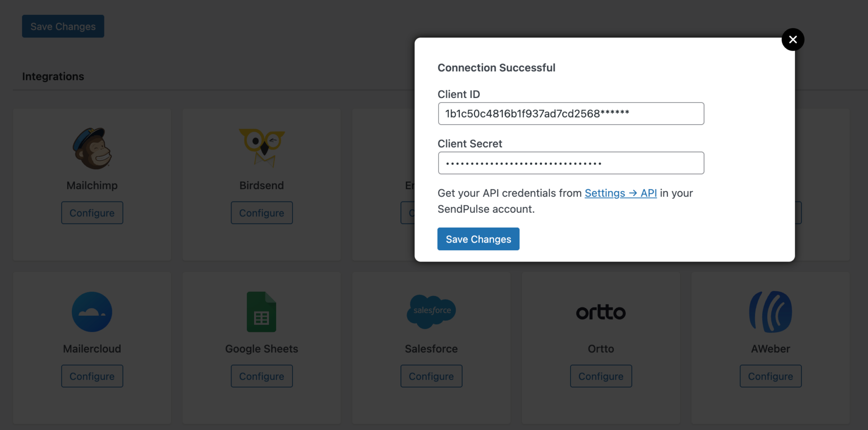Screen dimensions: 868x430
Task: Click the Ortto wordmark logo
Action: tap(600, 312)
